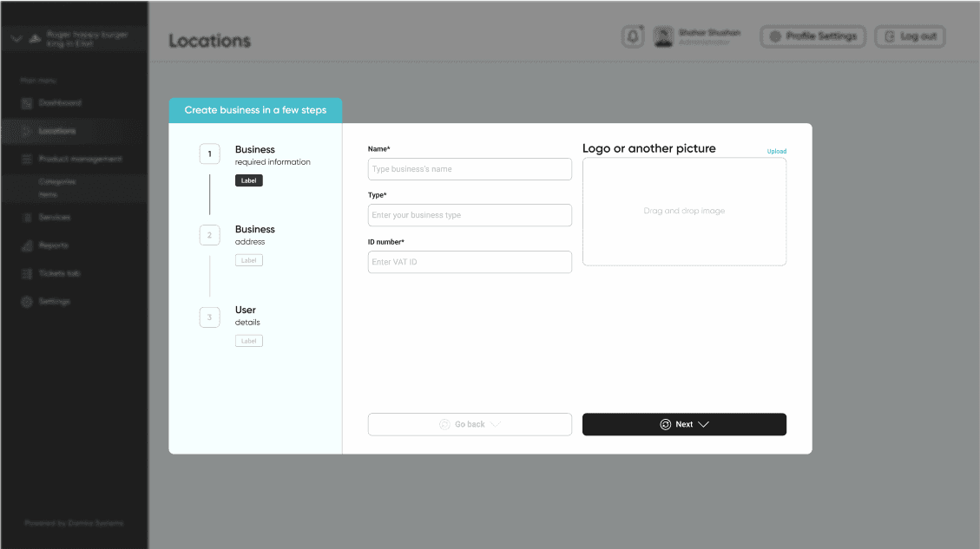This screenshot has width=980, height=549.
Task: Open Reports in the sidebar
Action: 54,245
